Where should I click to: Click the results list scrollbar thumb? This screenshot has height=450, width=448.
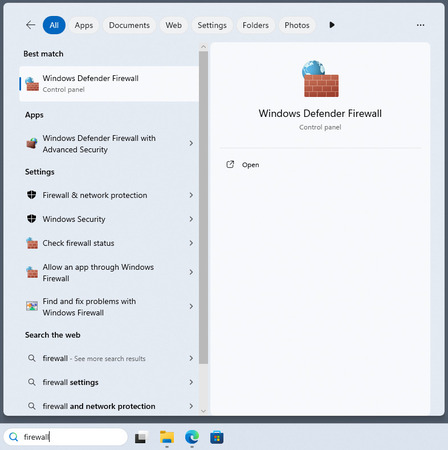(x=203, y=207)
